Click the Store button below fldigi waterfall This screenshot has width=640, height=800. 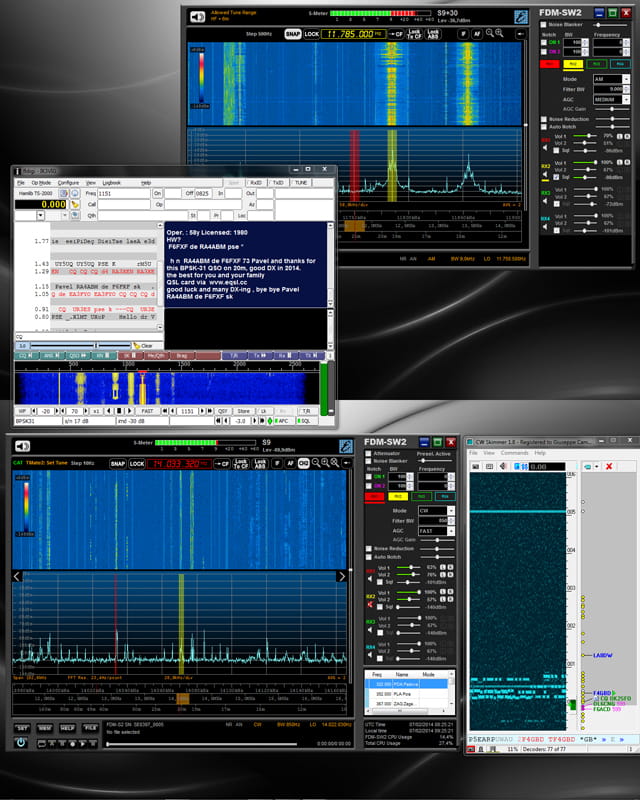pyautogui.click(x=243, y=410)
